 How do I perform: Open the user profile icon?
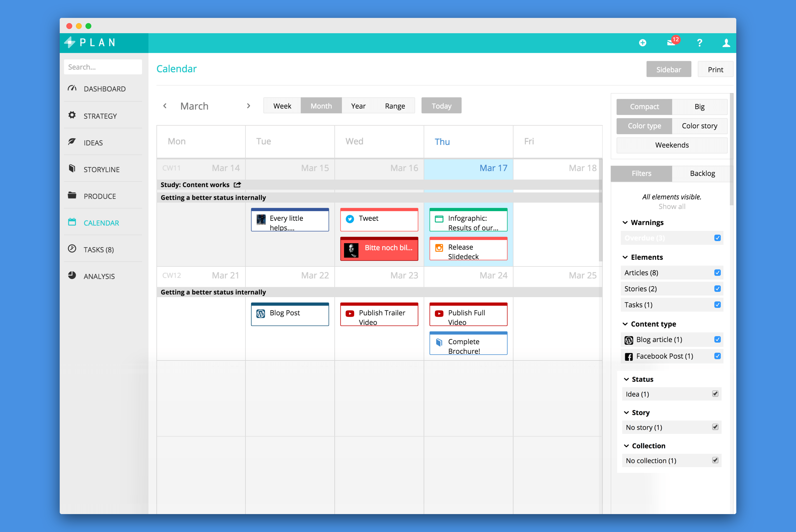[726, 43]
